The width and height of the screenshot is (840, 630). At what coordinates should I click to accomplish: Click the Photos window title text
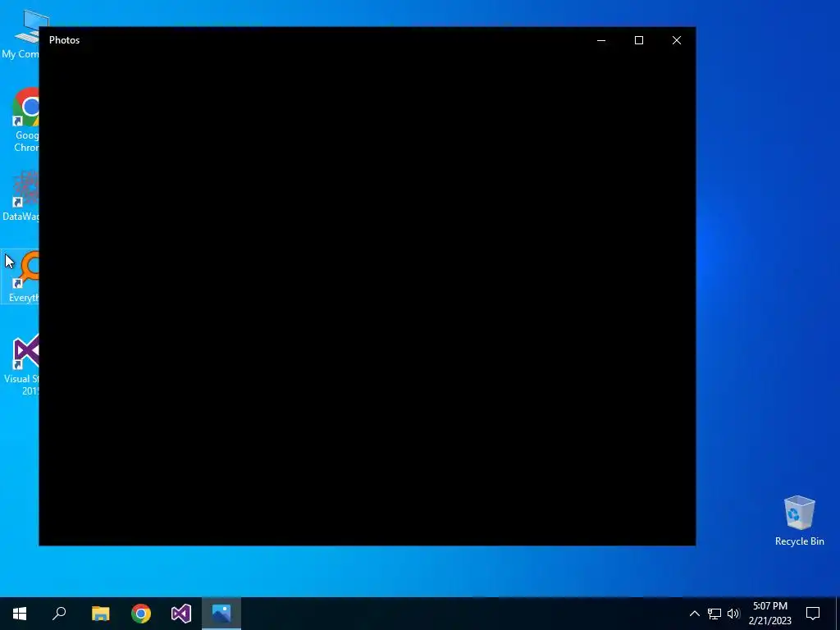64,40
